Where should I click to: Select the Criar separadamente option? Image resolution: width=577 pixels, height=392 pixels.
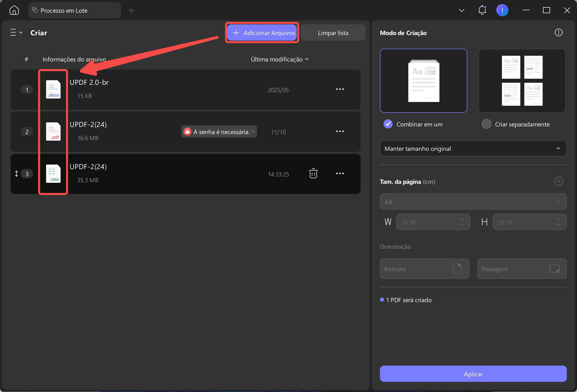tap(486, 124)
